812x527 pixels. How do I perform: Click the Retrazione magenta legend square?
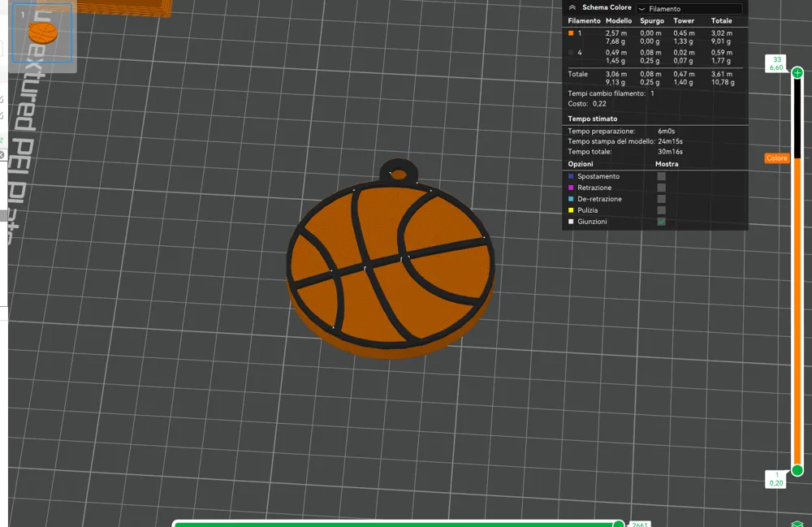(x=571, y=188)
